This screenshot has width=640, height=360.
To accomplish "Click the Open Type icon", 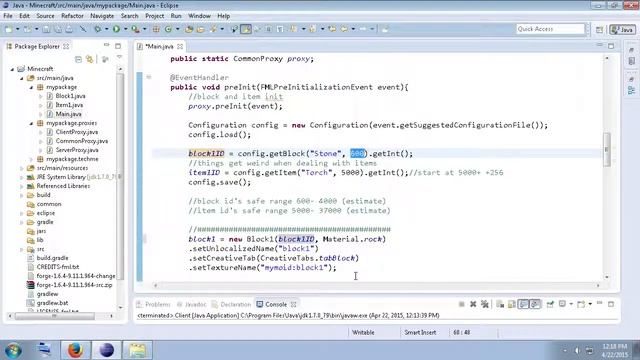I will coord(189,29).
